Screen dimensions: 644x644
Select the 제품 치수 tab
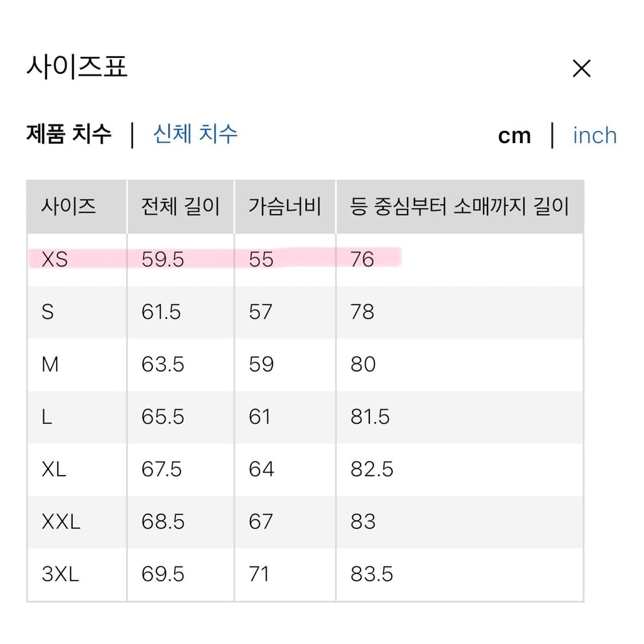[x=69, y=134]
